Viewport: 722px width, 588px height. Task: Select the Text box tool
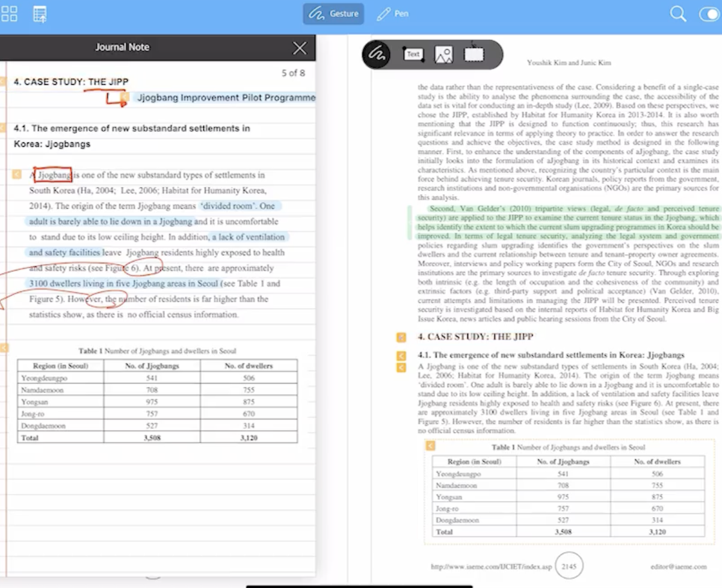(x=413, y=54)
